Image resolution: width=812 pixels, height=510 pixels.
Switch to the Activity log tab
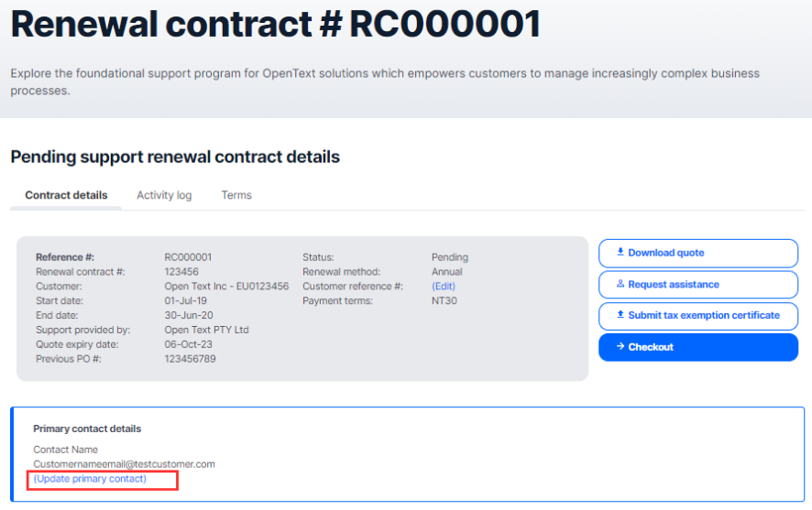164,195
